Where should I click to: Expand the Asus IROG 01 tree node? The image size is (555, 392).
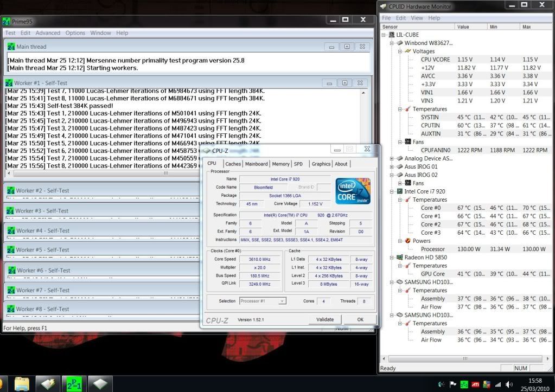392,166
